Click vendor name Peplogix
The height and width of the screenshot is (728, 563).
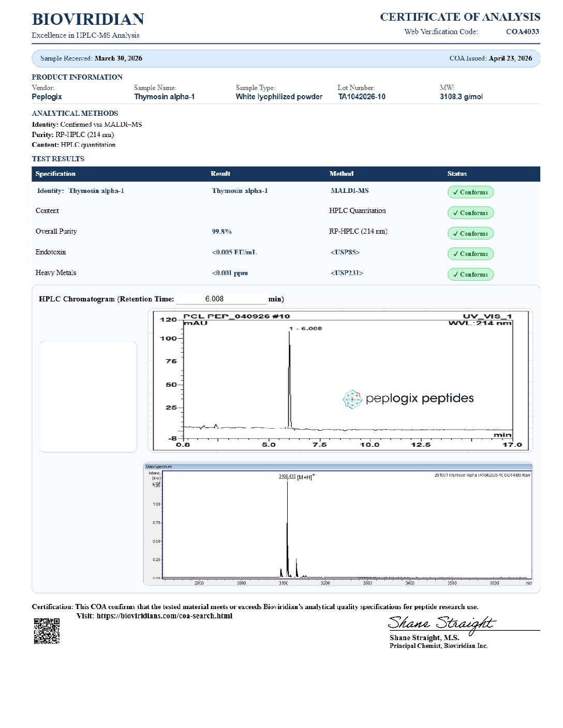47,97
